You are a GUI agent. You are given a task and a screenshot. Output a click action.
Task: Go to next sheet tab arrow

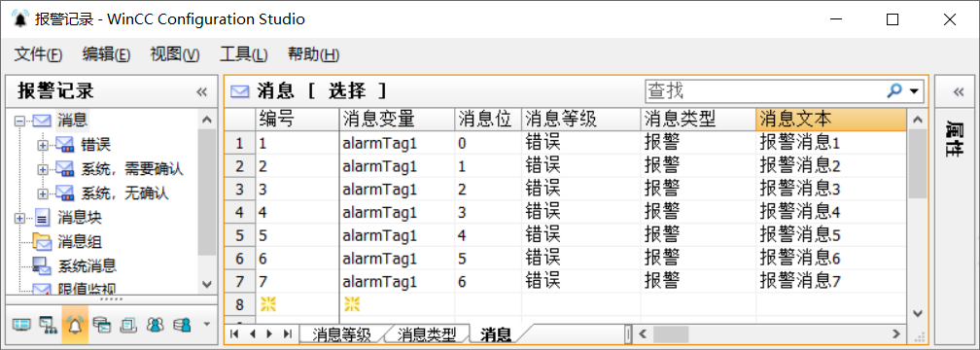(x=270, y=334)
